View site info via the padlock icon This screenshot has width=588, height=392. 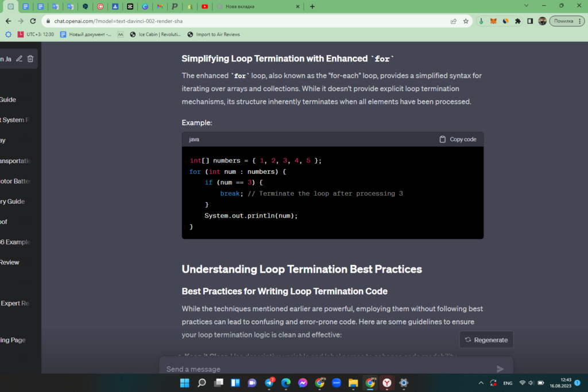click(48, 21)
